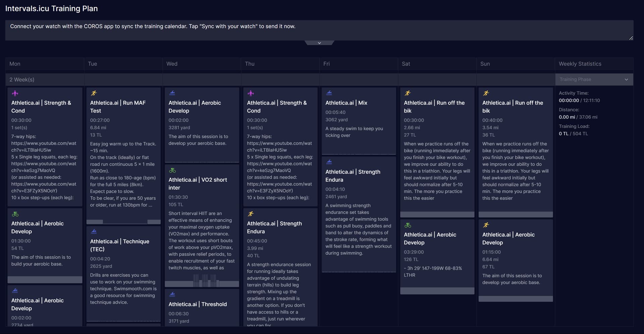Open Athletica.ai Mix swim workout title

[x=346, y=103]
